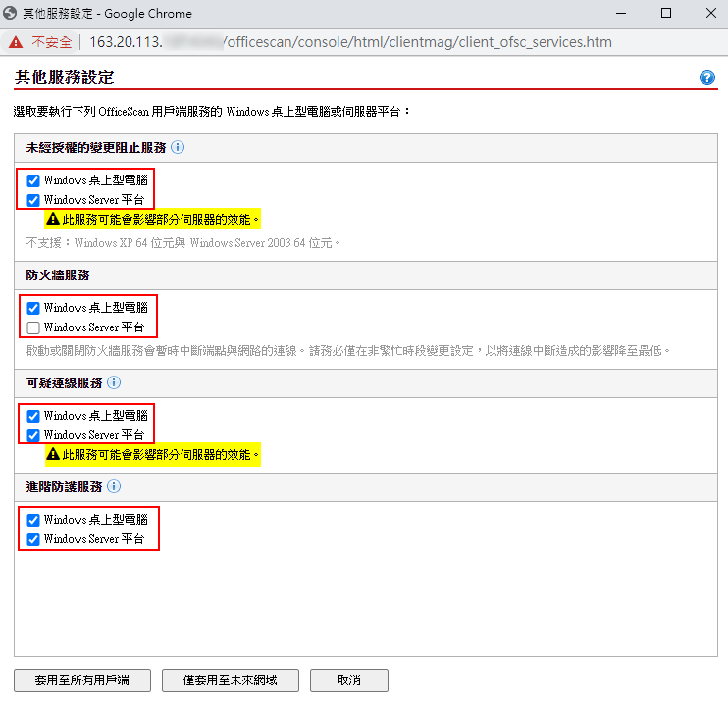This screenshot has height=705, width=728.
Task: Uncheck Windows 桌上型電腦 under 可疑連線服務
Action: [x=33, y=416]
